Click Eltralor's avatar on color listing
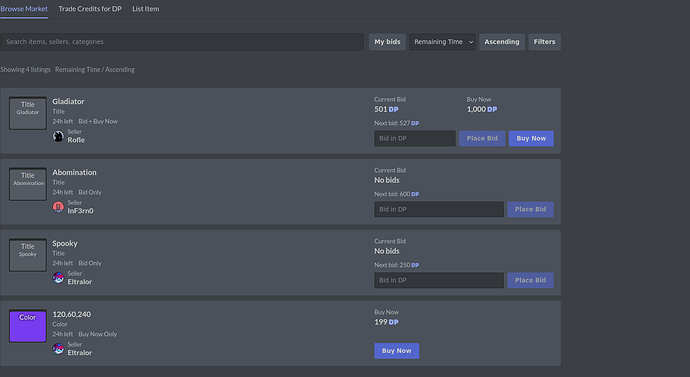 (58, 349)
